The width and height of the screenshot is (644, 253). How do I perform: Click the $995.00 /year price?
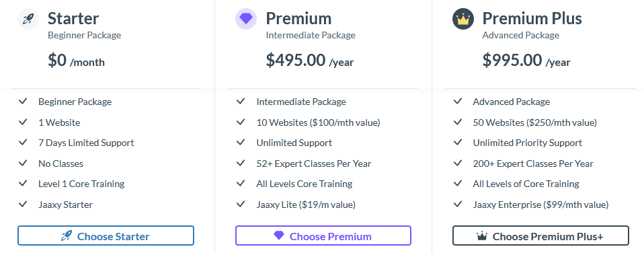click(x=526, y=61)
